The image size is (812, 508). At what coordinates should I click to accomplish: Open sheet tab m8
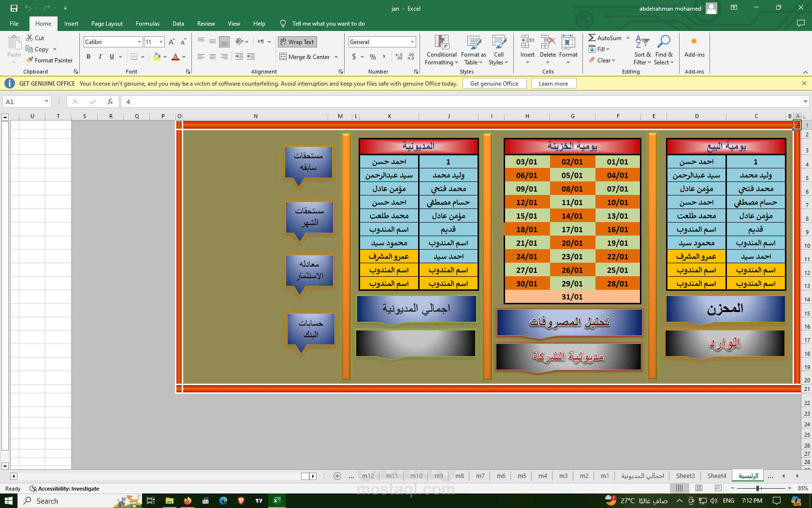pos(459,476)
